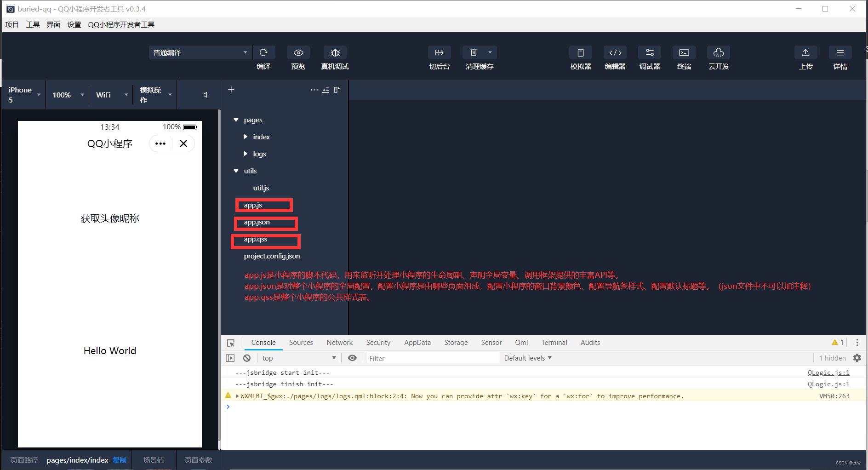Switch to the AppData tab
Screen dimensions: 868x470
pyautogui.click(x=417, y=343)
